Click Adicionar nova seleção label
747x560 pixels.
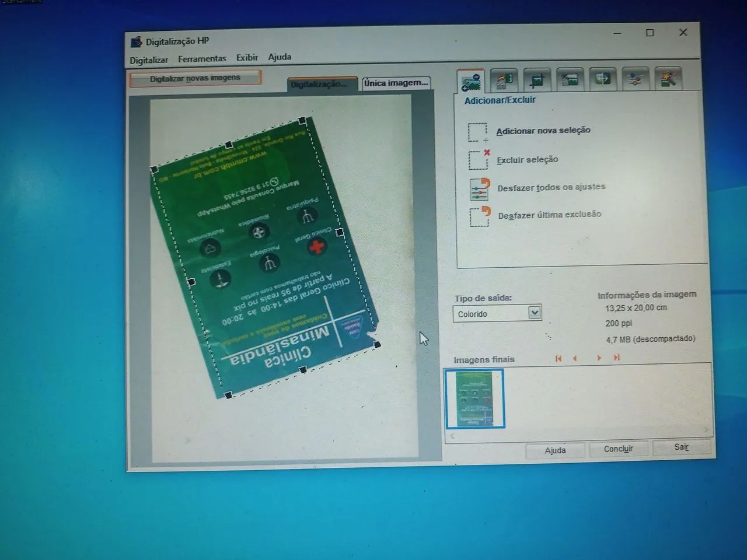(543, 131)
